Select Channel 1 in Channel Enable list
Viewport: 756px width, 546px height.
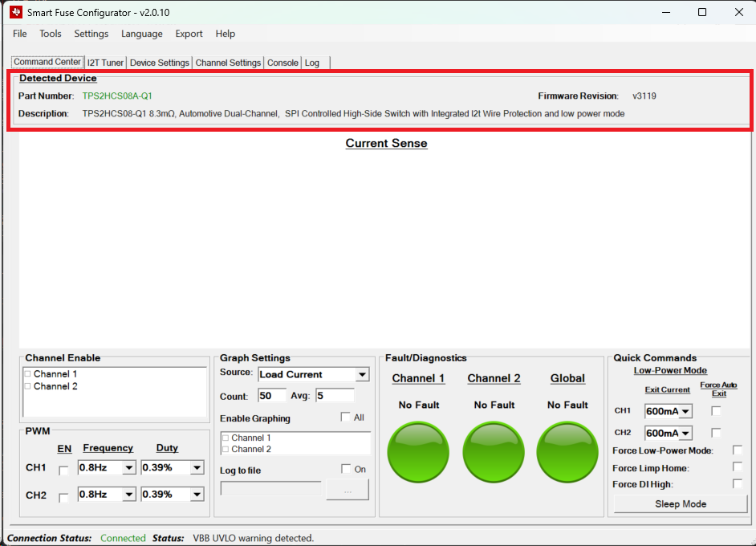pyautogui.click(x=55, y=374)
